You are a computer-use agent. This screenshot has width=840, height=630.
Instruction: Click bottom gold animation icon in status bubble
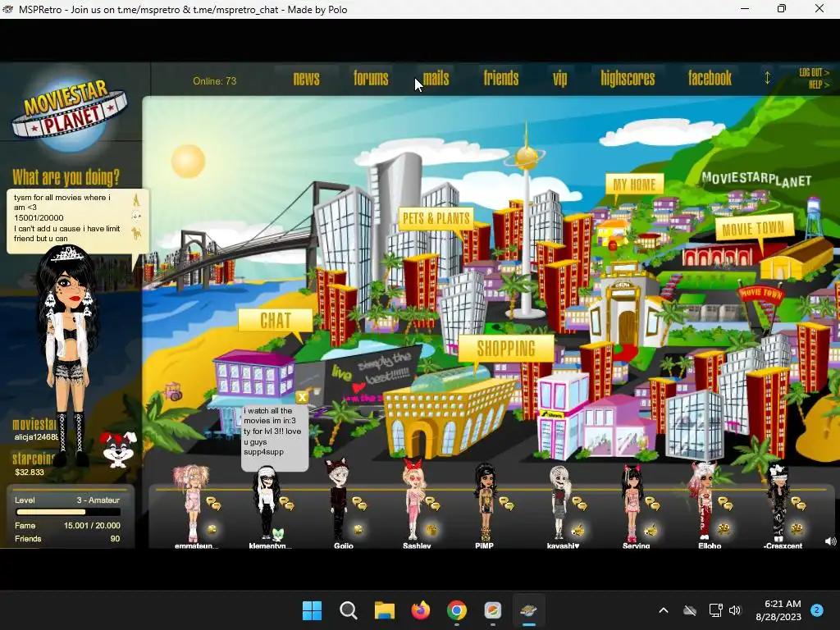click(137, 234)
